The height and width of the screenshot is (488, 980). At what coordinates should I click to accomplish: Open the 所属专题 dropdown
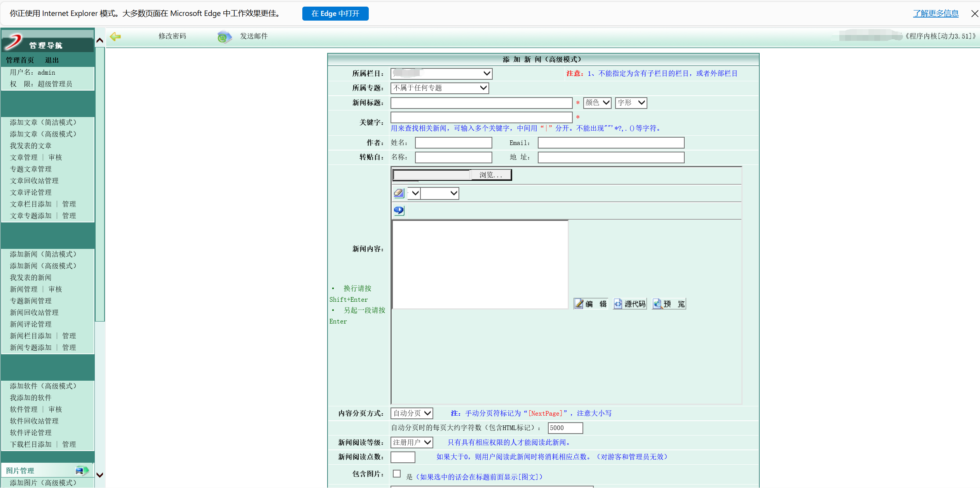(x=439, y=88)
